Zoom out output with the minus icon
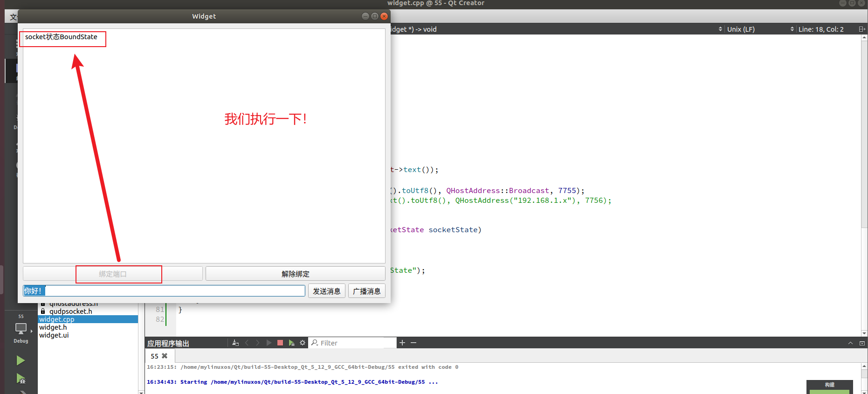This screenshot has width=868, height=394. (413, 343)
